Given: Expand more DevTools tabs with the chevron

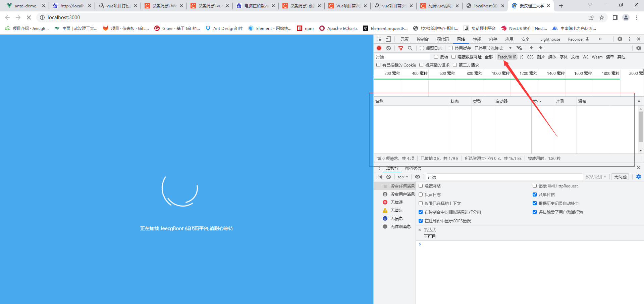Looking at the screenshot, I should pos(600,39).
